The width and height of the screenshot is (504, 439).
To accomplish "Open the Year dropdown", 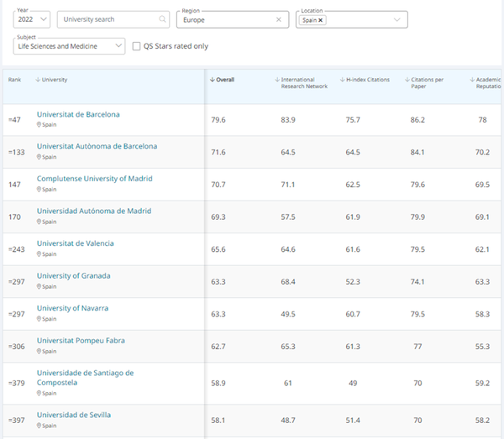I will click(x=33, y=19).
